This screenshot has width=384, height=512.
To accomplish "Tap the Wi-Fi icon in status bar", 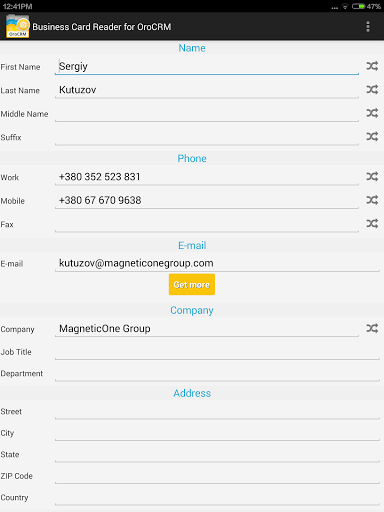I will (345, 6).
